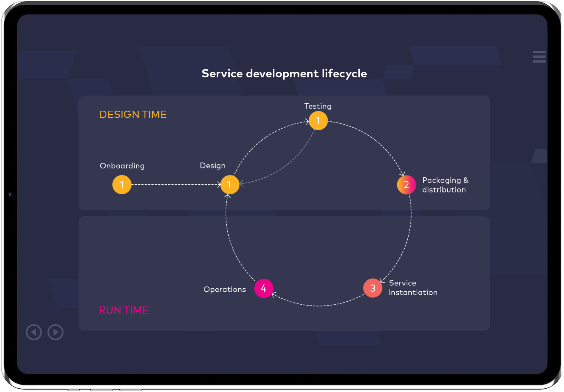Click the Operations label text
564x392 pixels.
point(225,289)
